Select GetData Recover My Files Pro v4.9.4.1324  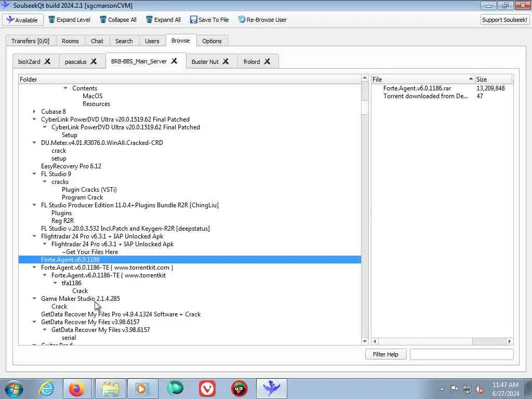click(121, 314)
